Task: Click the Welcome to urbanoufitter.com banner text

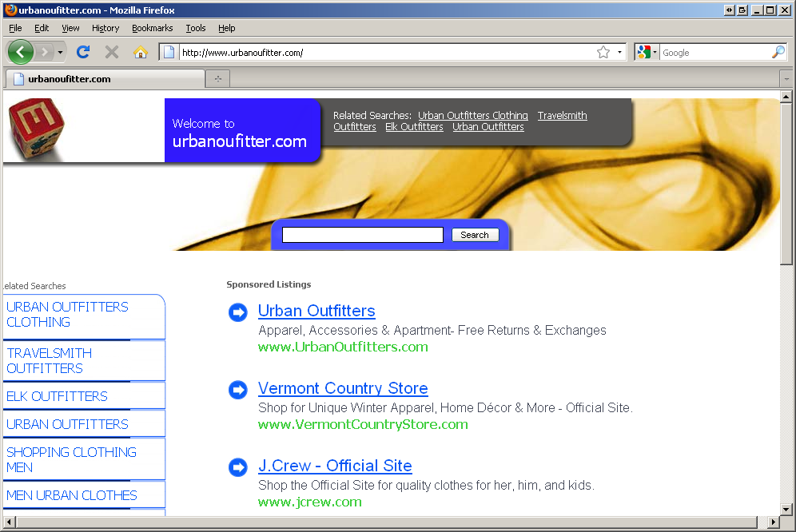Action: coord(239,133)
